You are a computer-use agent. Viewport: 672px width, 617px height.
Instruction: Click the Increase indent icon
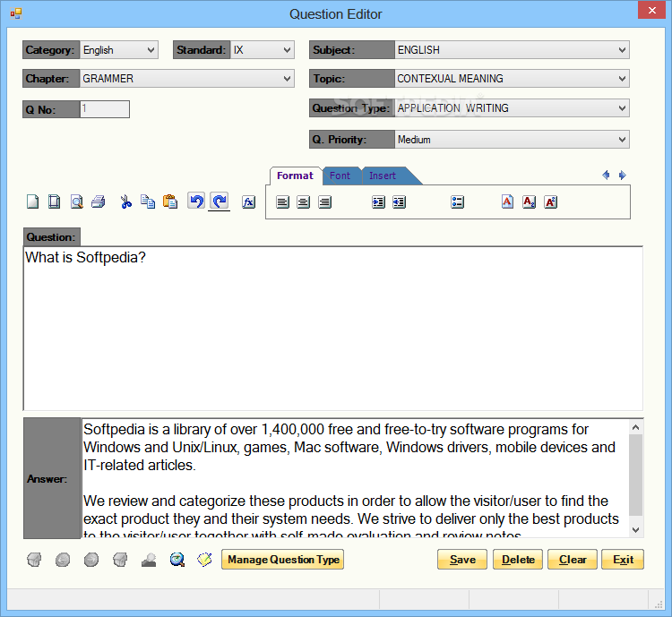tap(378, 201)
